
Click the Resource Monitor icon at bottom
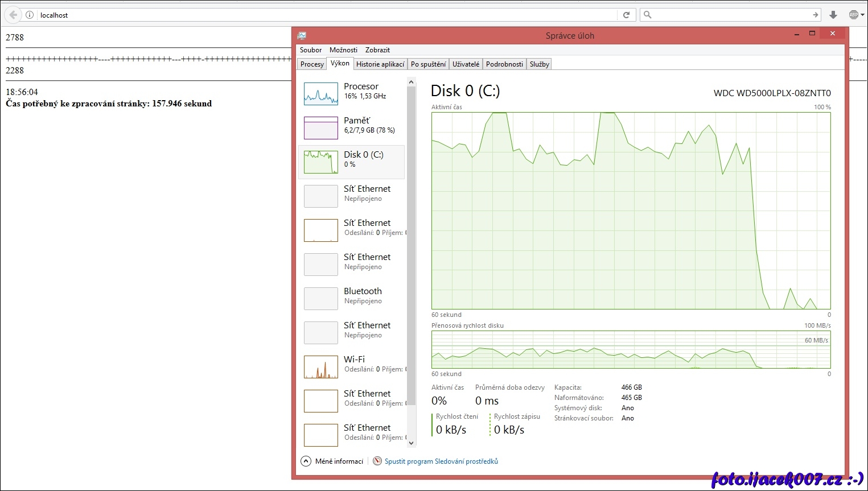coord(377,461)
